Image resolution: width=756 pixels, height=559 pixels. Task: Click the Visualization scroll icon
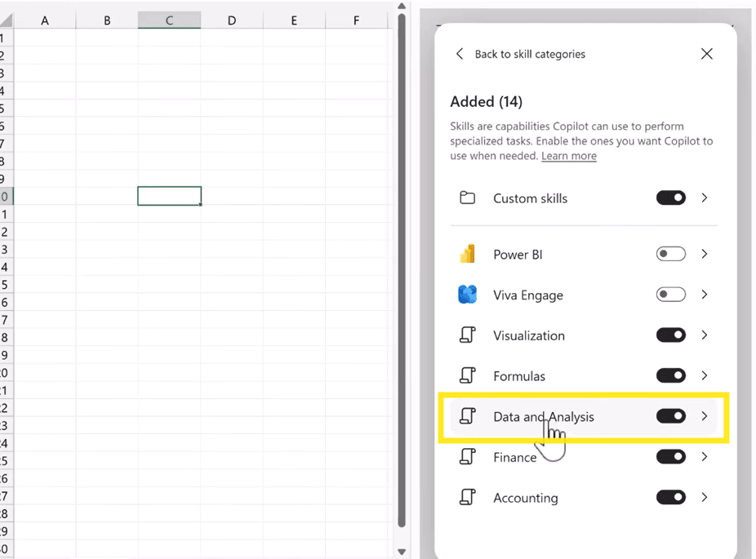[x=467, y=335]
